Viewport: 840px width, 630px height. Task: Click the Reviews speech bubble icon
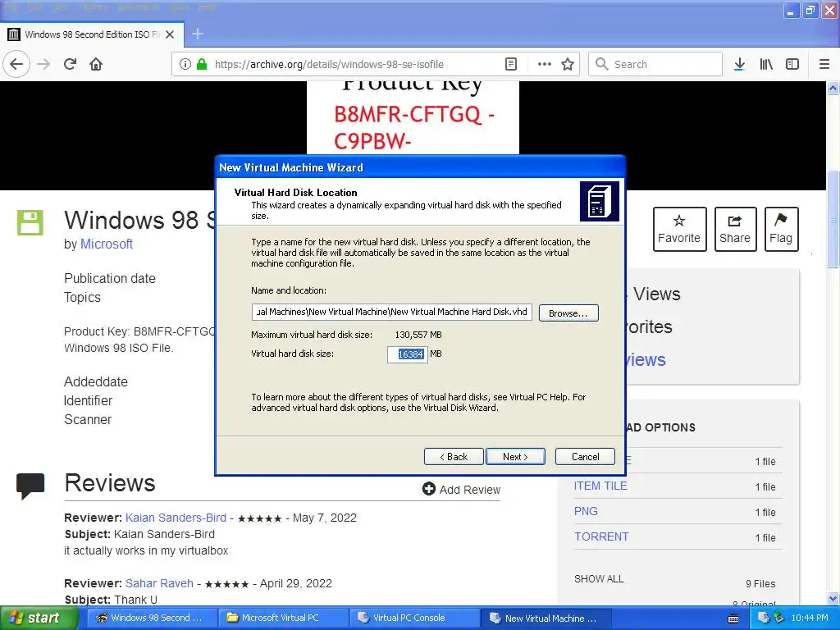[x=30, y=486]
